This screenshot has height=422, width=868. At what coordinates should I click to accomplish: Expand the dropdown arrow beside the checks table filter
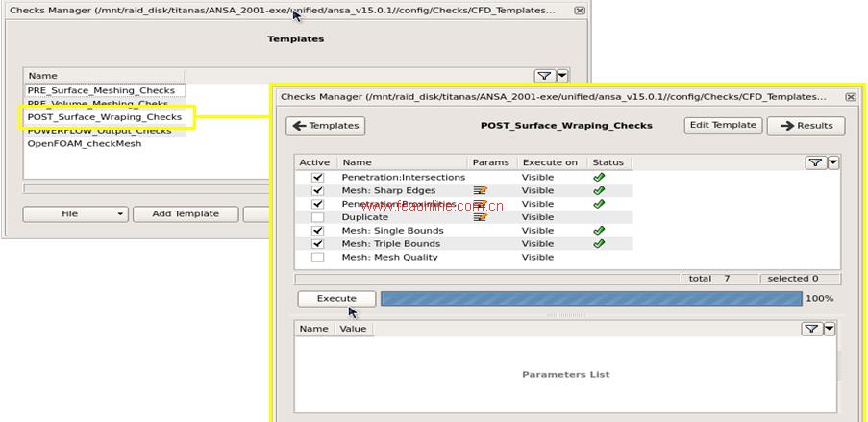(833, 162)
